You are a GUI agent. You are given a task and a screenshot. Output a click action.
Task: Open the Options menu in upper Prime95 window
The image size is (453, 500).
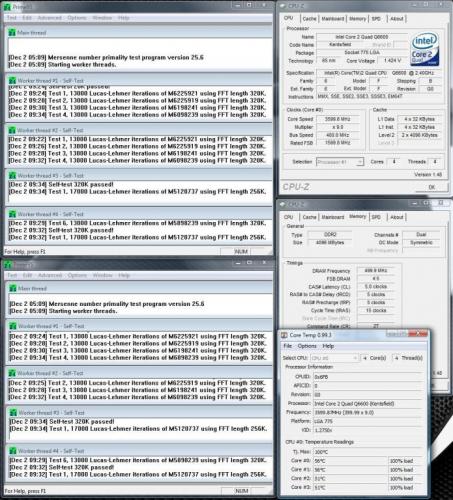tap(77, 18)
